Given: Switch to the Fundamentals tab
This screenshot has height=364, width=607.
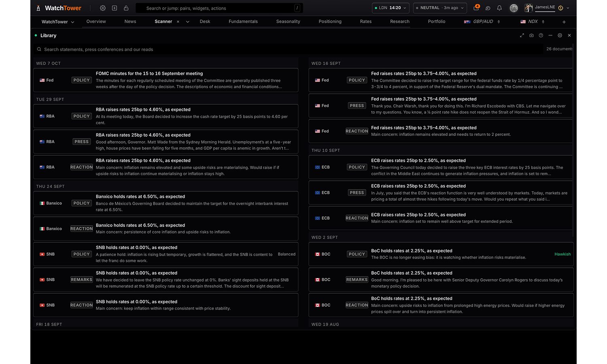Looking at the screenshot, I should click(243, 22).
